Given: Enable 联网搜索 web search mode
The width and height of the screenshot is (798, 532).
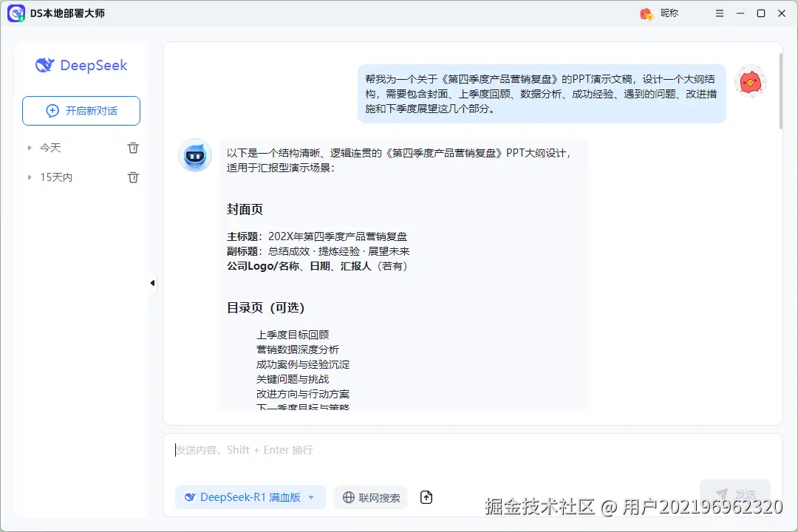Looking at the screenshot, I should point(370,497).
